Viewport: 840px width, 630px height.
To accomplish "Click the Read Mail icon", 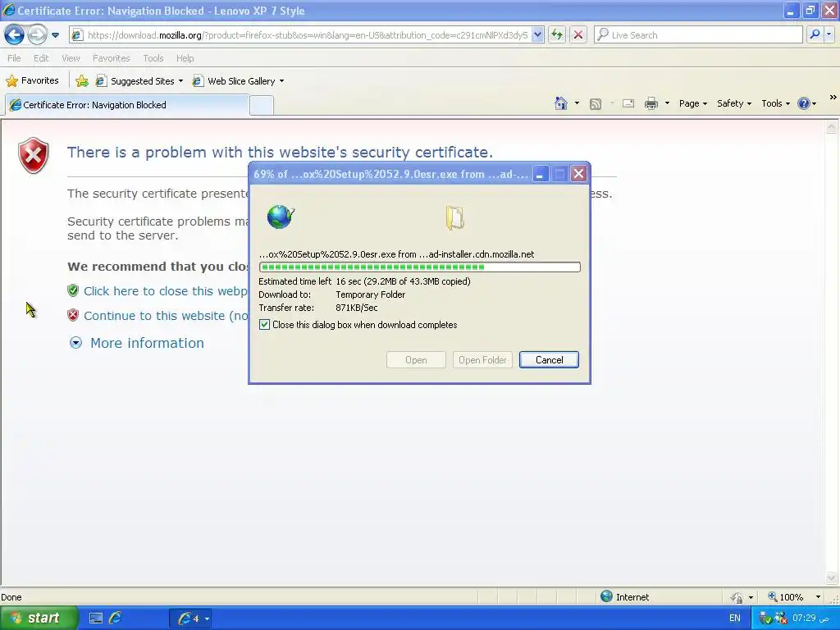I will pyautogui.click(x=628, y=103).
